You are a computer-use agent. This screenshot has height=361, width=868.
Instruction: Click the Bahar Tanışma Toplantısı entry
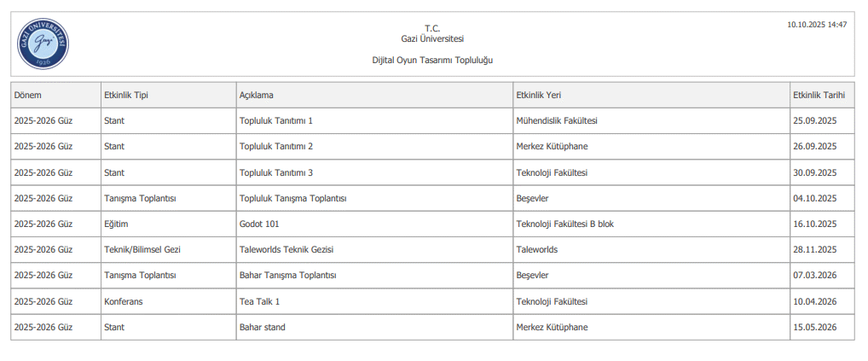(x=288, y=276)
